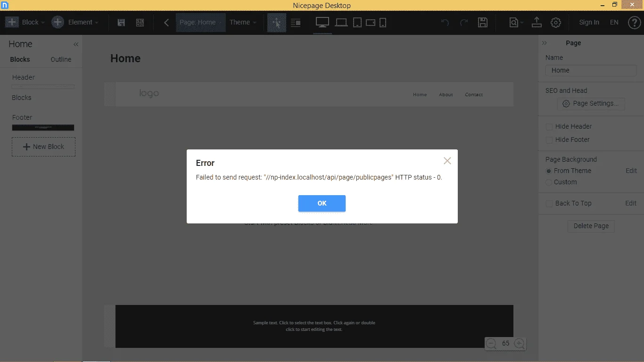The image size is (644, 362).
Task: Switch to the Blocks tab
Action: pos(20,59)
